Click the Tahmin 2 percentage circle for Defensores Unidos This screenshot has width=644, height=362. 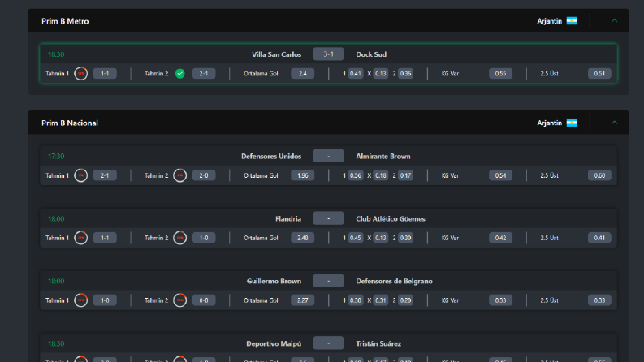pyautogui.click(x=180, y=175)
